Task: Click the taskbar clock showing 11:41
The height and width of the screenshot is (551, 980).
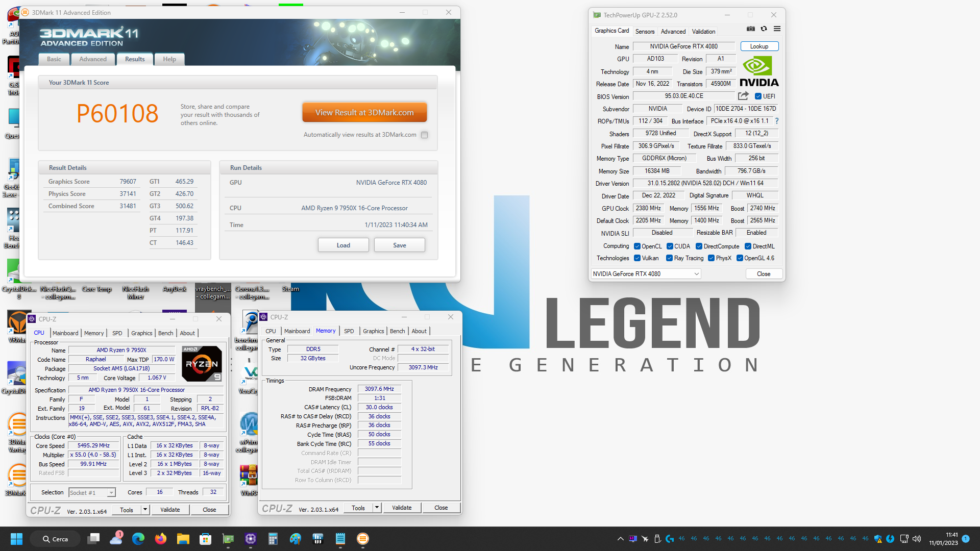Action: tap(943, 539)
